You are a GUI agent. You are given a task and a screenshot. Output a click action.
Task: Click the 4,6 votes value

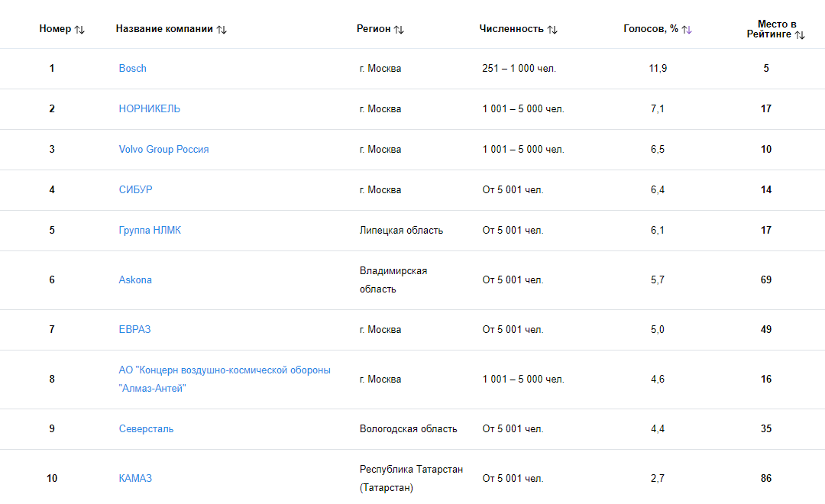coord(658,380)
